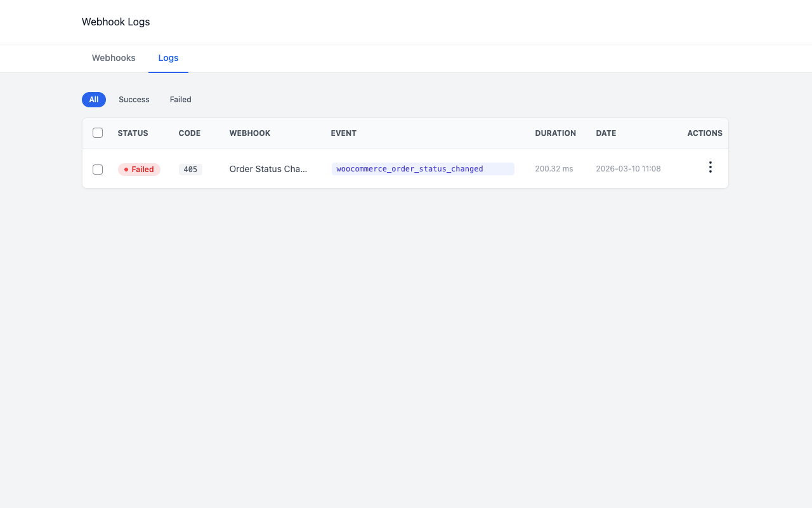Click the woocommerce_order_status_changed event tag
812x508 pixels.
point(423,169)
